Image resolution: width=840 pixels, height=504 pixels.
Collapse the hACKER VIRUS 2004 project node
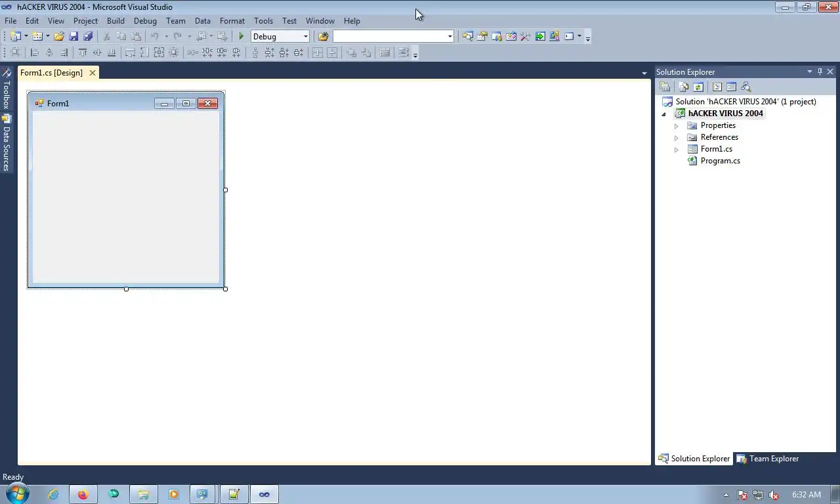click(x=663, y=114)
